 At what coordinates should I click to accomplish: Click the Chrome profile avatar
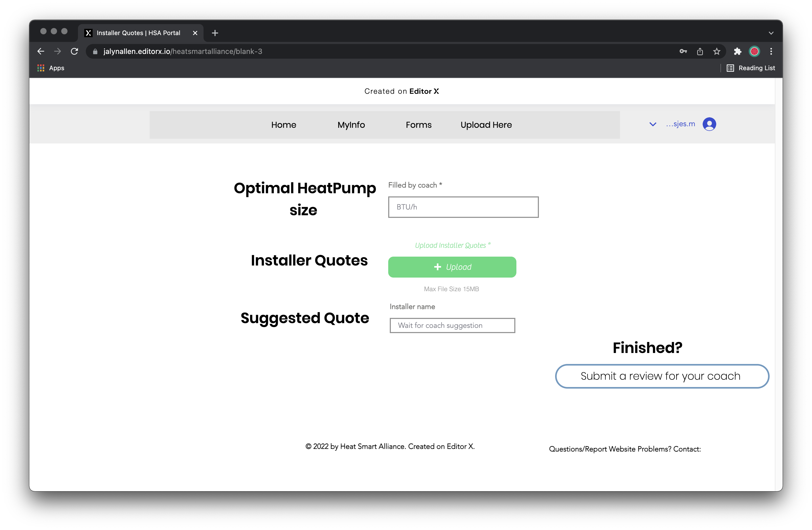[x=754, y=51]
